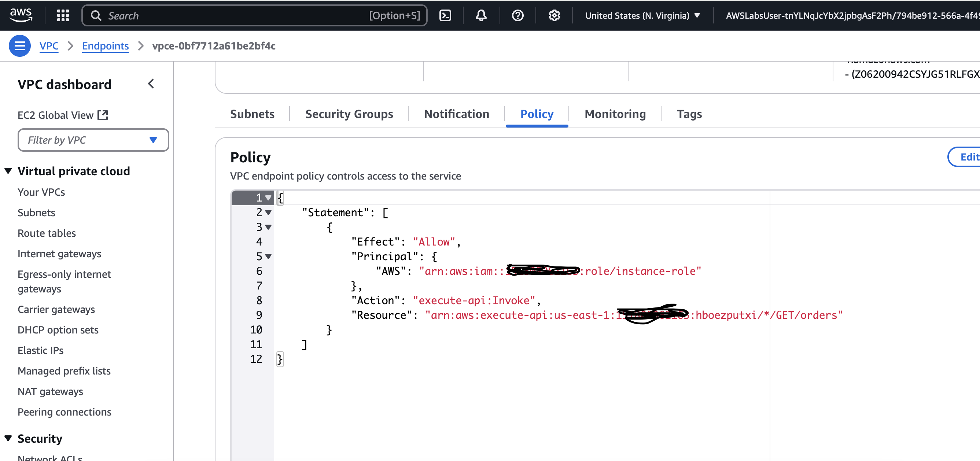Fold code at line 1

(x=268, y=198)
